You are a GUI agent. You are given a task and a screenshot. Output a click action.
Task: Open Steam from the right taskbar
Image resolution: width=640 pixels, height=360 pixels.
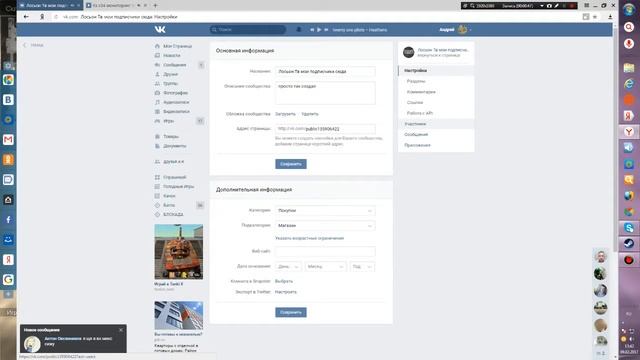(x=629, y=244)
